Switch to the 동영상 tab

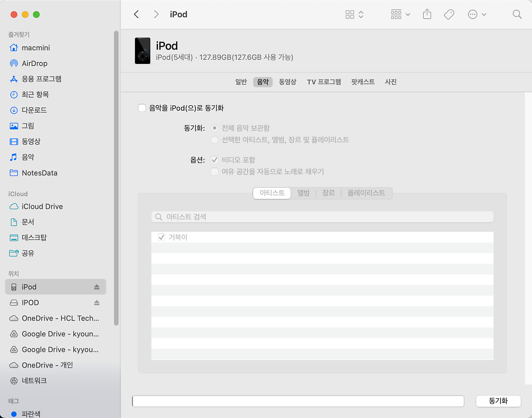click(287, 82)
